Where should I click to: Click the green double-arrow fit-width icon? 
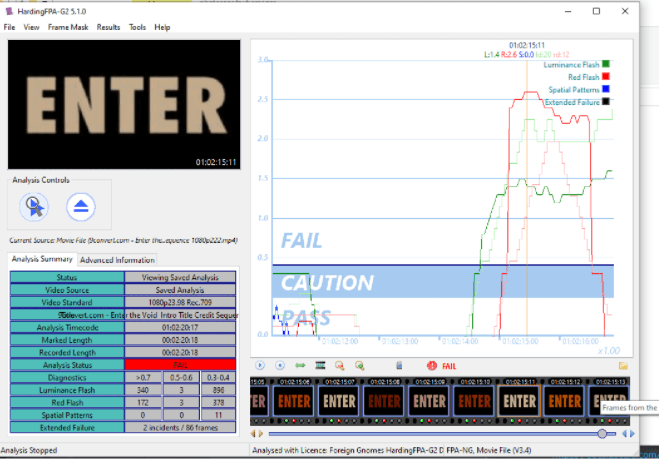(x=300, y=366)
